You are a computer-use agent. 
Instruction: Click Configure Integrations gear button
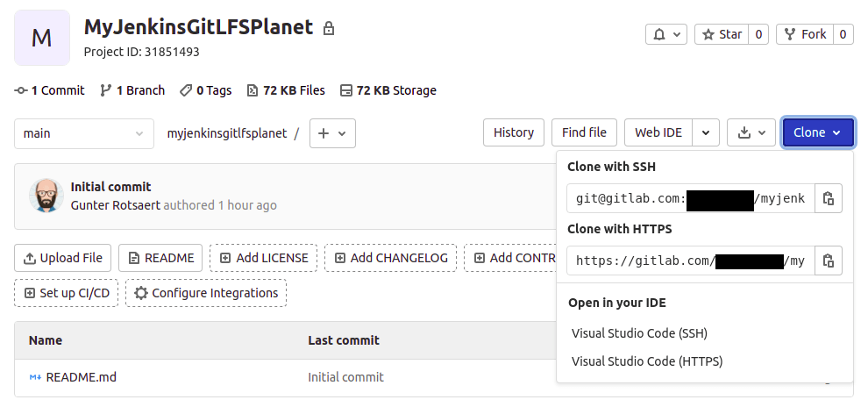[x=206, y=293]
